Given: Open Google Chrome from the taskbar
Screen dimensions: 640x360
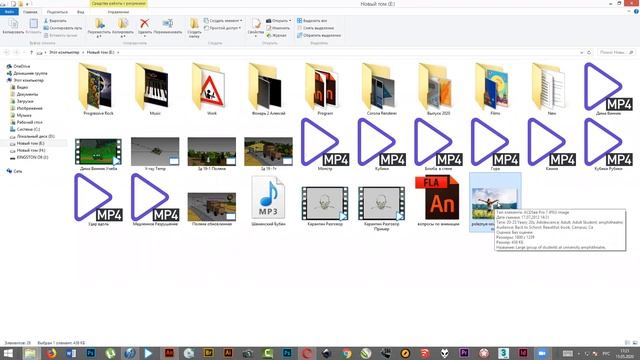Looking at the screenshot, I should (x=347, y=353).
